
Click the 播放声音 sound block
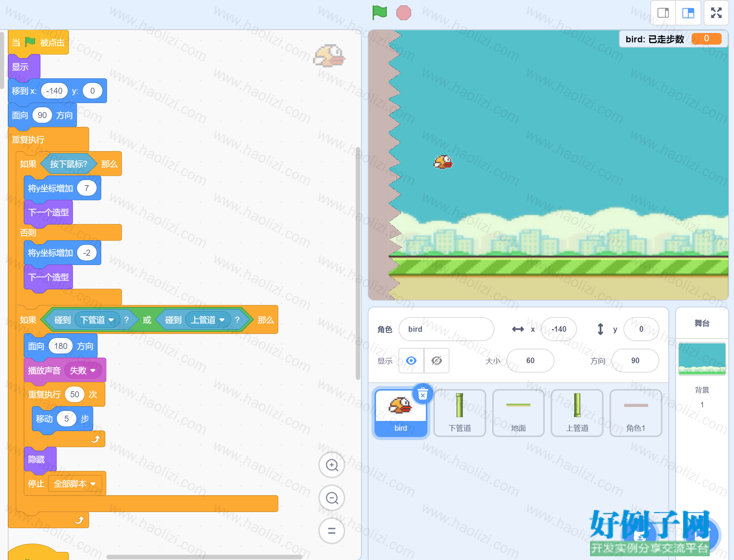click(44, 370)
